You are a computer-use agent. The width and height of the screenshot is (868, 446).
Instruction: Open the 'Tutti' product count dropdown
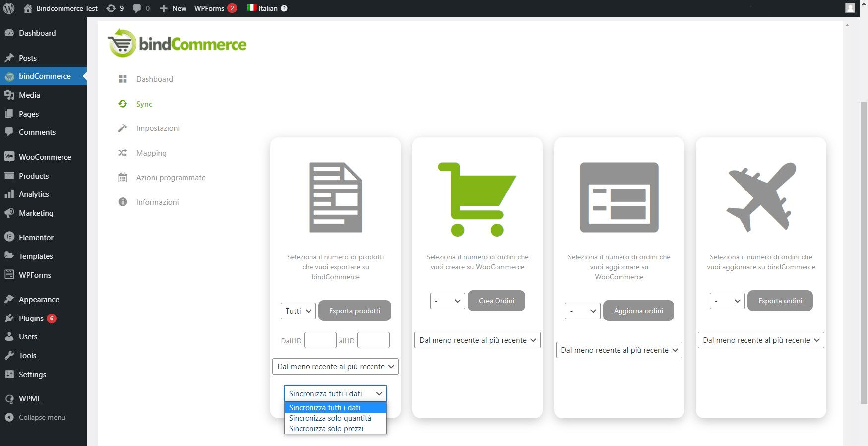[x=298, y=311]
